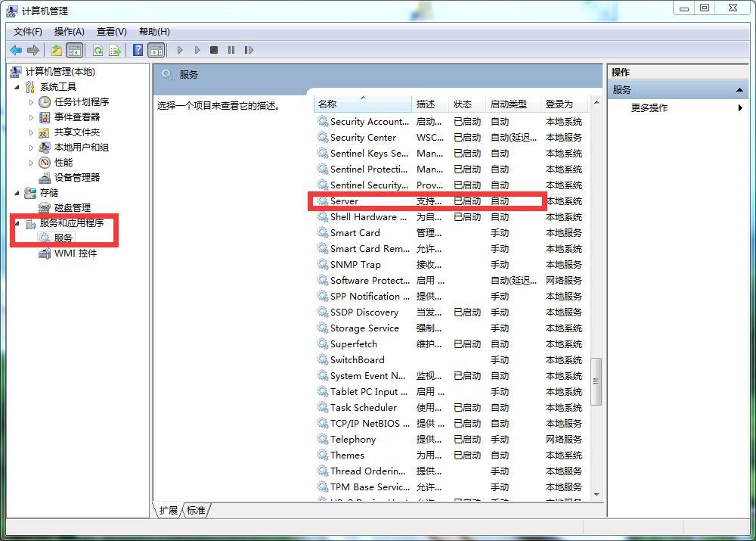756x541 pixels.
Task: Toggle the console tree show/hide icon
Action: click(73, 50)
